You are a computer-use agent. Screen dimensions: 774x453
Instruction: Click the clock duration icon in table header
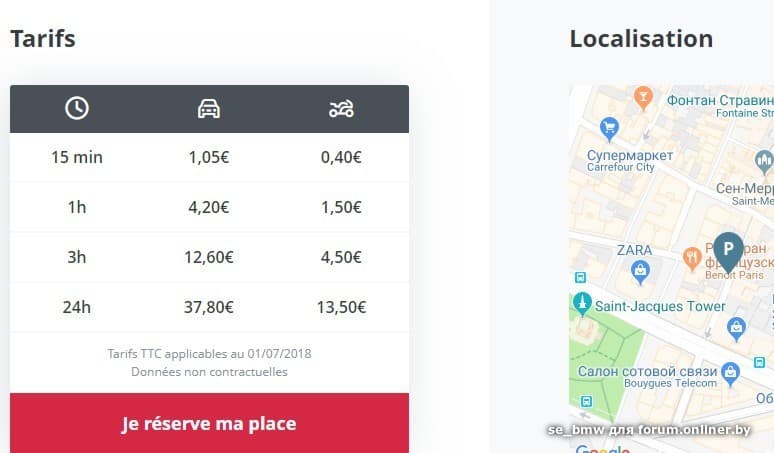point(77,108)
